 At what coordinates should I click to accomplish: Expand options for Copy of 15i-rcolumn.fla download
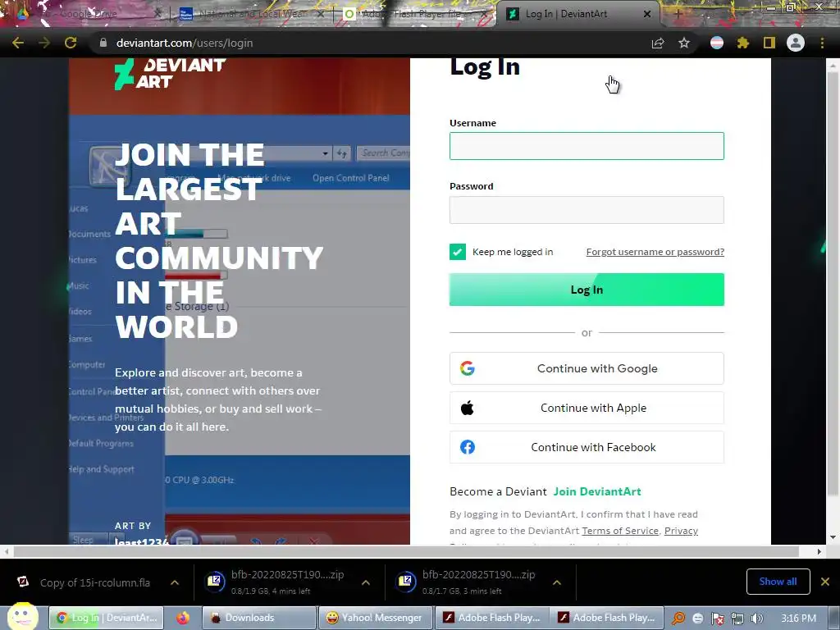175,582
